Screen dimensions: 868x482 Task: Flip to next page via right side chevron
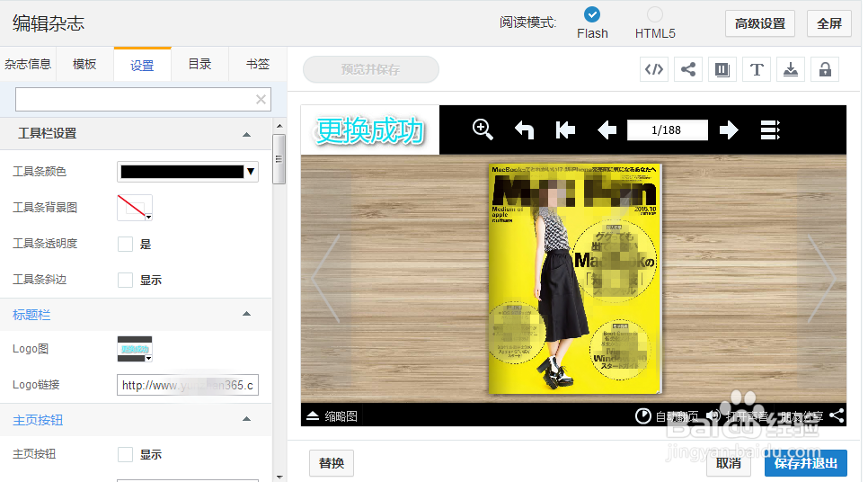coord(821,279)
